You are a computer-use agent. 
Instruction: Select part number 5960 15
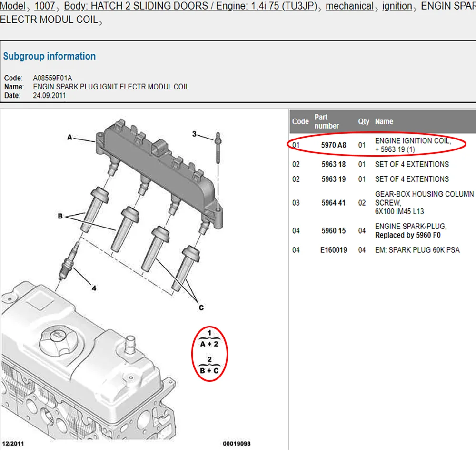coord(333,231)
